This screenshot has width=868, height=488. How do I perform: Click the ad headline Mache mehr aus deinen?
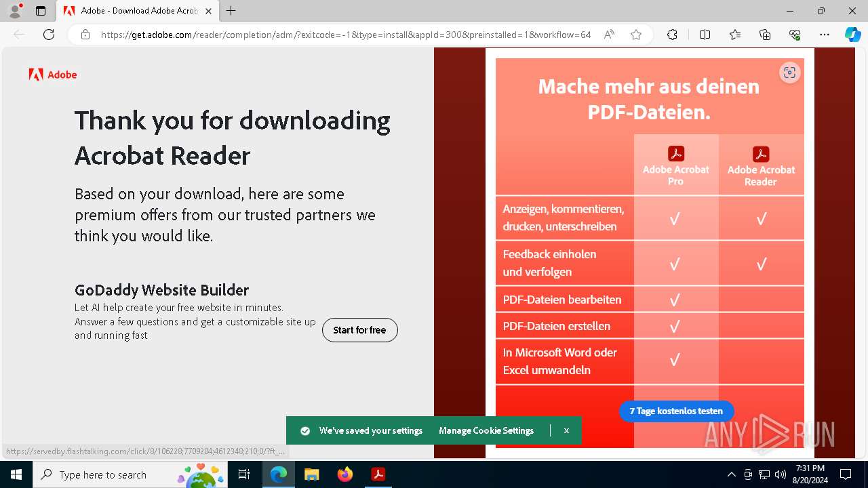point(649,87)
